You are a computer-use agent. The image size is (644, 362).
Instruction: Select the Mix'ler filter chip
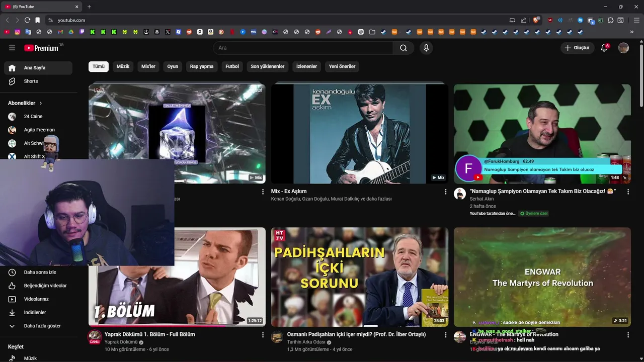coord(148,66)
